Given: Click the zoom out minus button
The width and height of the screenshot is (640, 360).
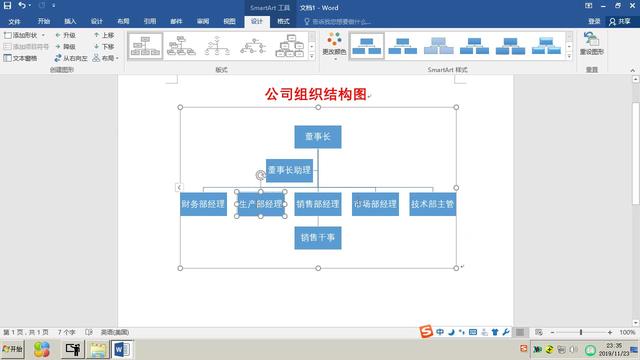Looking at the screenshot, I should pos(552,333).
